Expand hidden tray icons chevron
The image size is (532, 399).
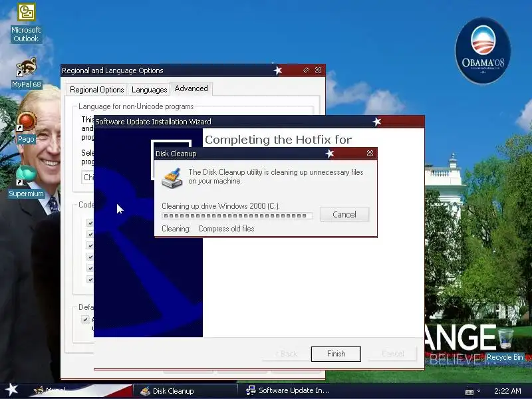pyautogui.click(x=479, y=391)
